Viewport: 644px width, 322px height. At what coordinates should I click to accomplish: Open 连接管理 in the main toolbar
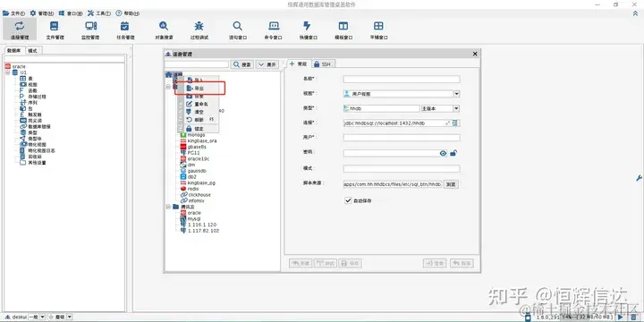(20, 30)
